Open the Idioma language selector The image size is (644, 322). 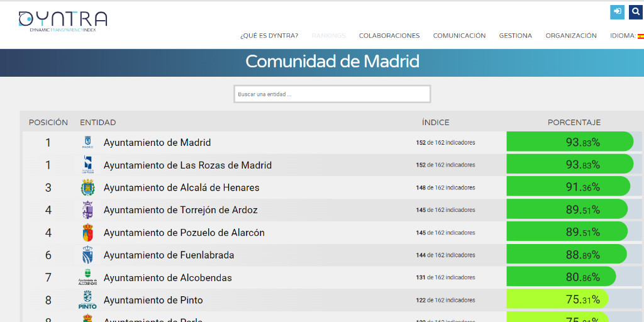tap(627, 36)
